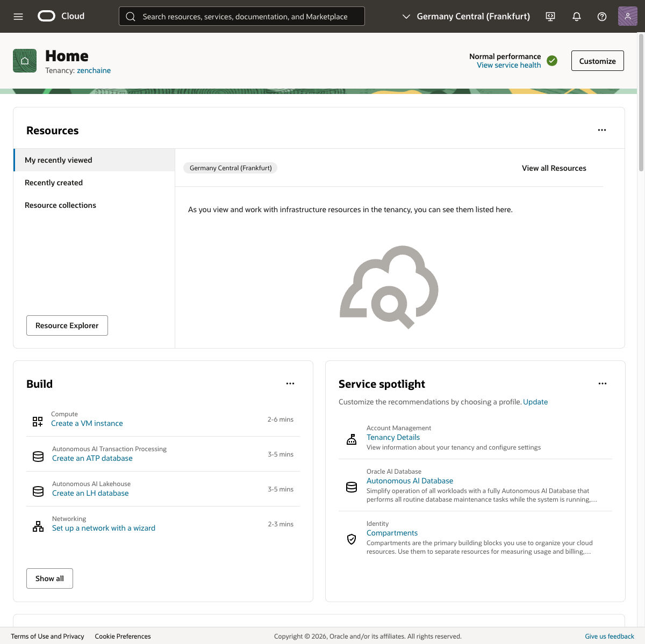
Task: Open the Autonomous AI Database link
Action: tap(410, 480)
